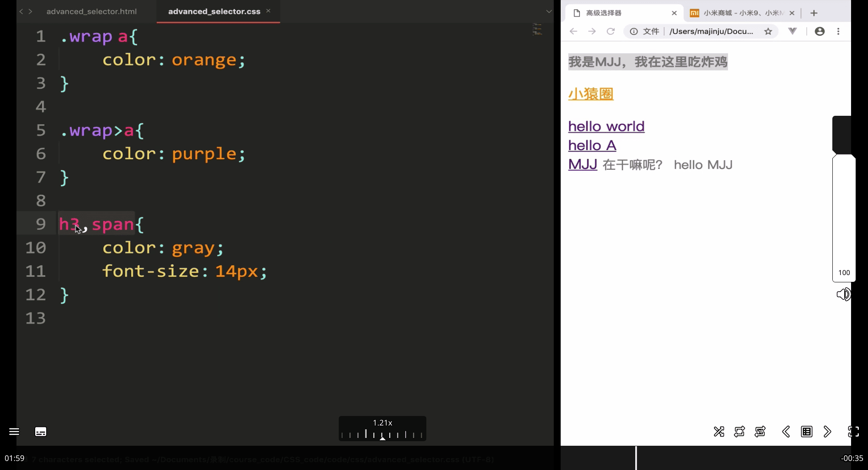Switch to the 小米商城 browser tab
The height and width of the screenshot is (470, 868).
743,13
